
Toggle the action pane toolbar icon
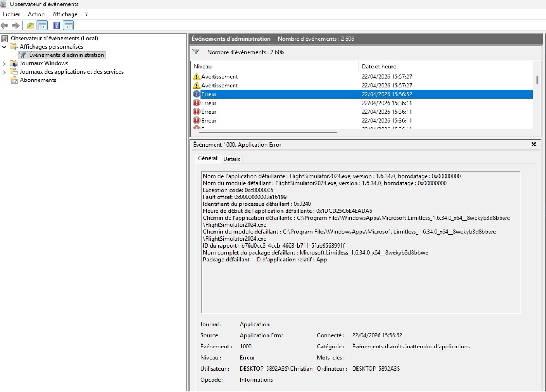(68, 26)
